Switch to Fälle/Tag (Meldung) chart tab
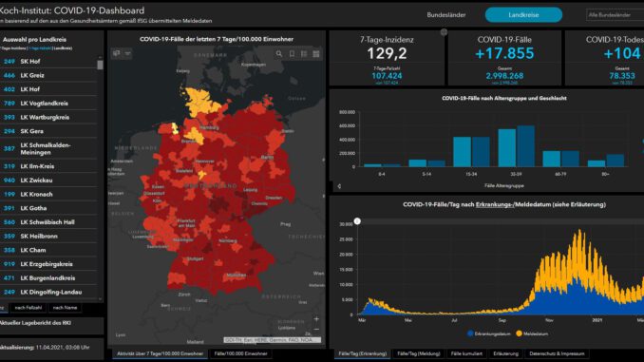Viewport: 644px width, 362px height. (x=419, y=353)
